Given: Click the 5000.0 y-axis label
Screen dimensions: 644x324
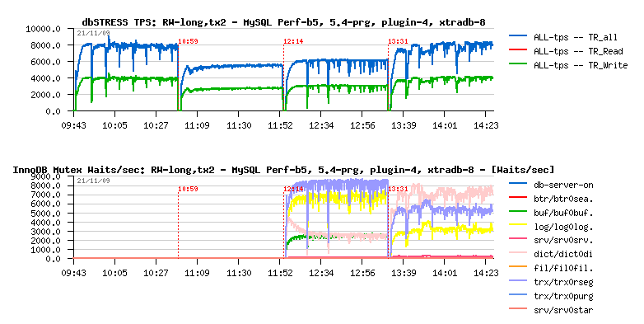Looking at the screenshot, I should [x=45, y=214].
